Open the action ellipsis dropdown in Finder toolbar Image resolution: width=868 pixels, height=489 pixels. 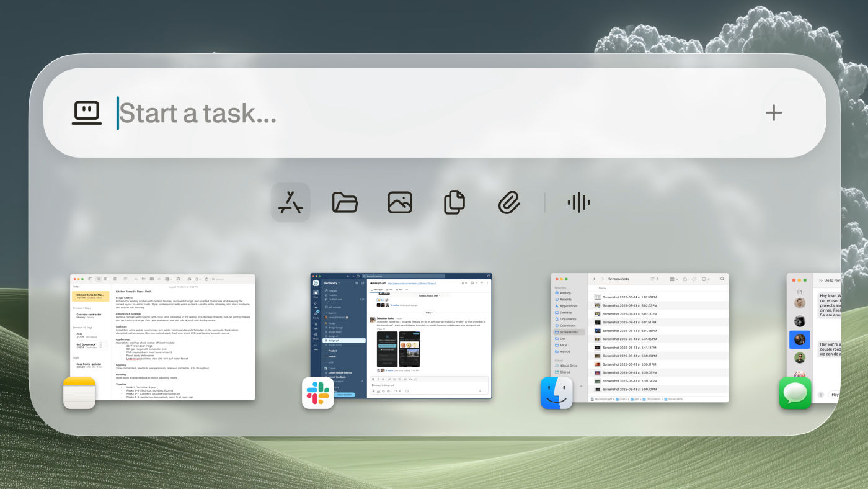click(x=706, y=279)
